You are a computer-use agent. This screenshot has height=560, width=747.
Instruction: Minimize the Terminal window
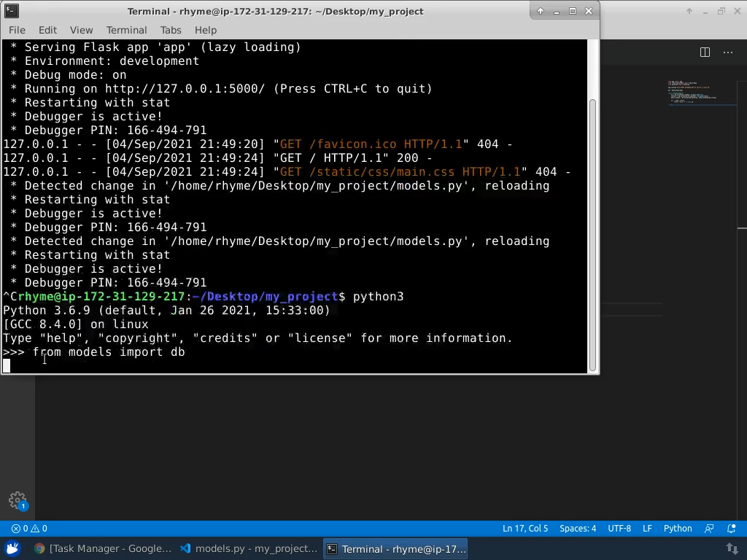[x=557, y=11]
